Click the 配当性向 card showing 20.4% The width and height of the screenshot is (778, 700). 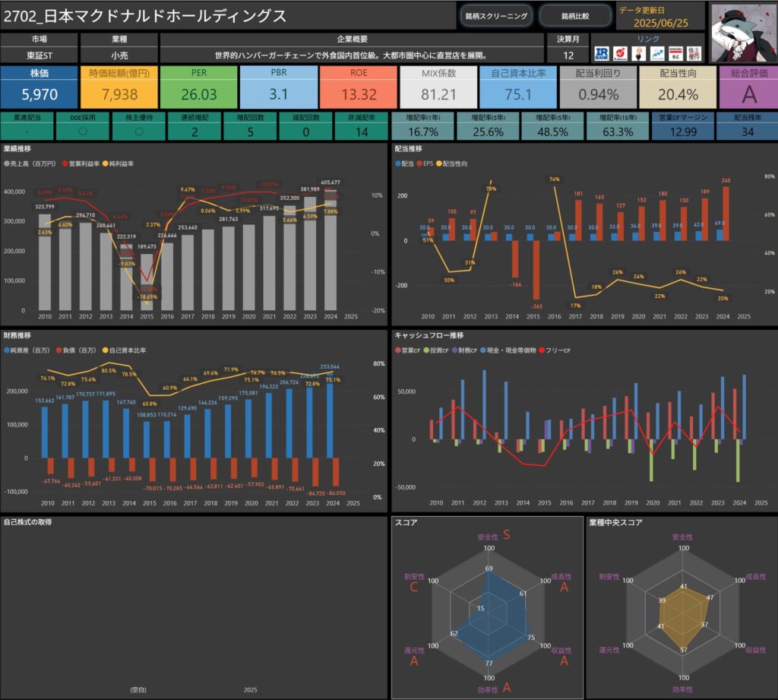tap(678, 87)
